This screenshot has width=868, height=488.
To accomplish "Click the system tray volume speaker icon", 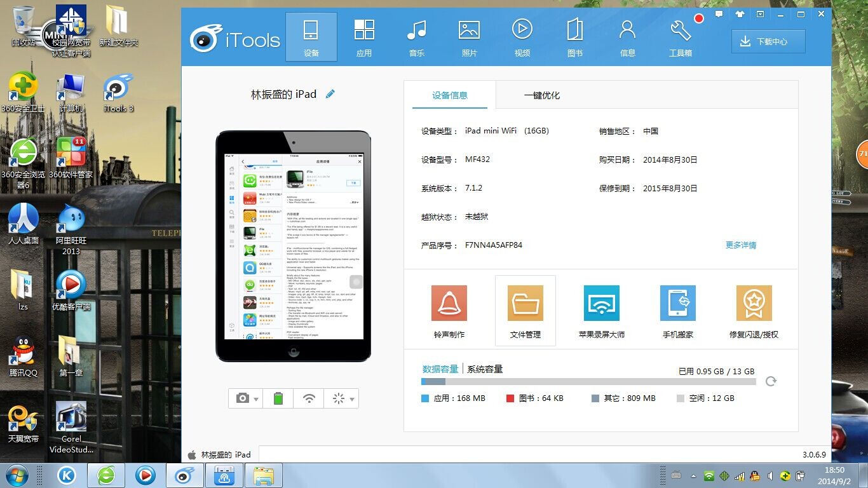I will click(770, 475).
